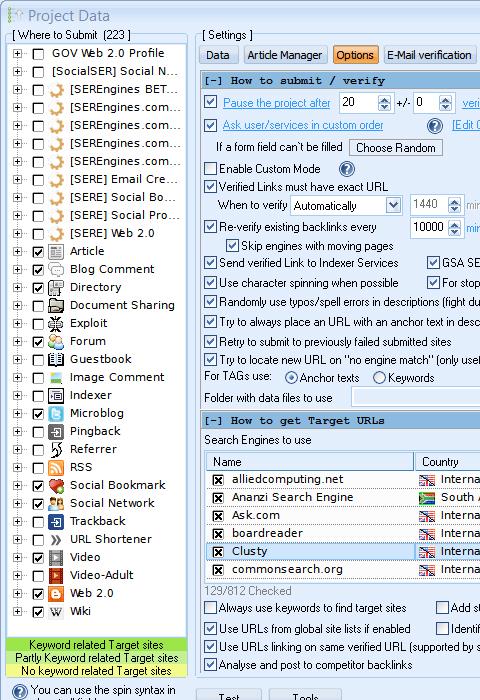Click gear icon of [SERE] Web 2.0

(56, 233)
